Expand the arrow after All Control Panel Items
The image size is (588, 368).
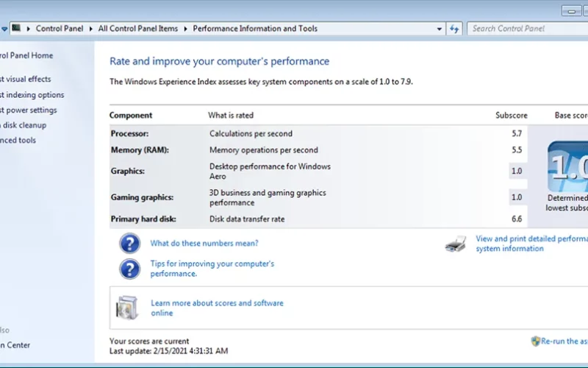(185, 29)
